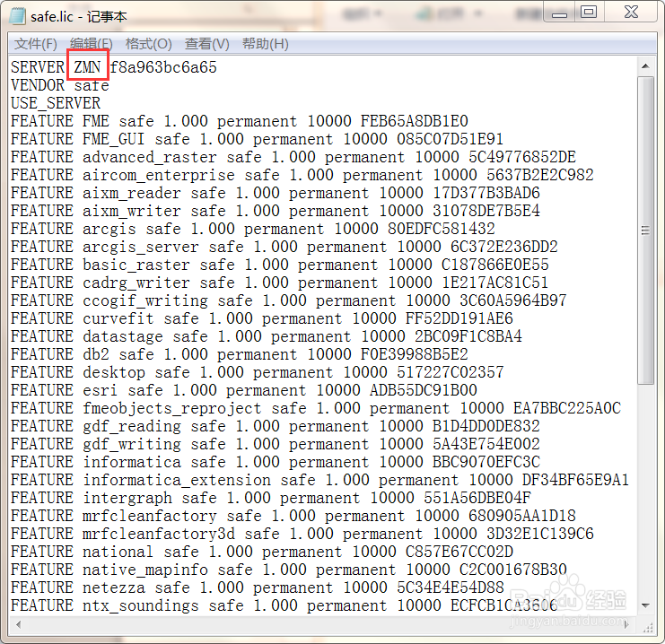Click ntx_soundings feature name
Screen dimensions: 665x644
pyautogui.click(x=141, y=605)
